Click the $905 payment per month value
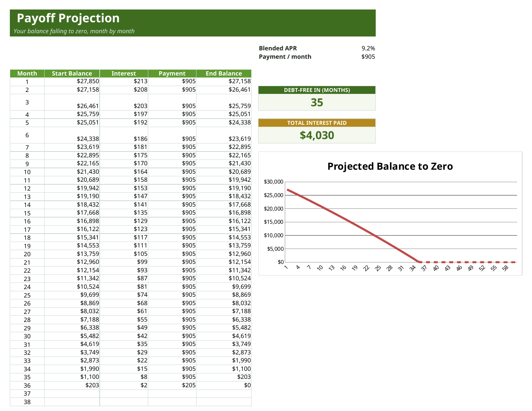532x411 pixels. coord(368,57)
